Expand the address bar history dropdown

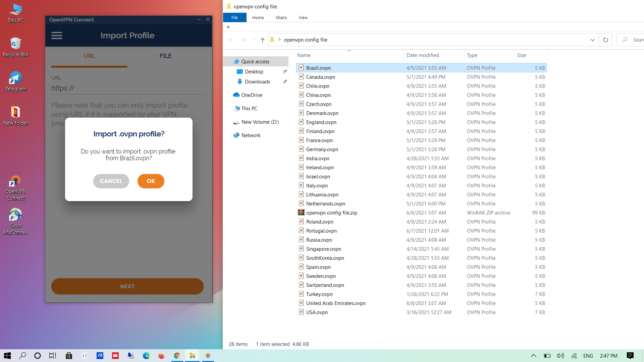click(593, 40)
